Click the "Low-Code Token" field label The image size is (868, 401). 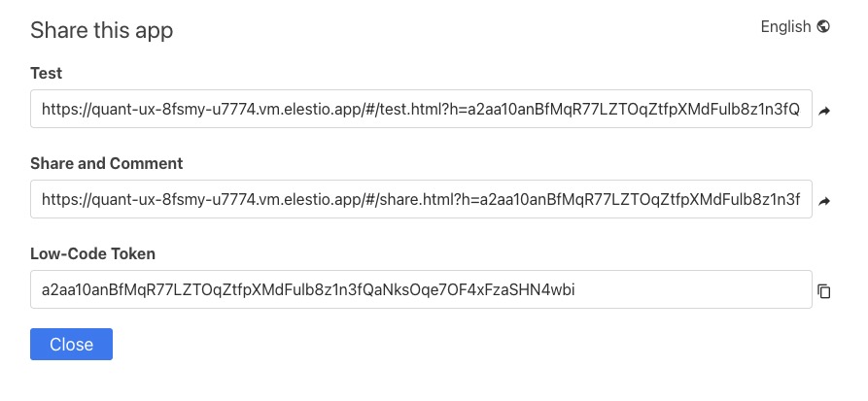tap(93, 253)
